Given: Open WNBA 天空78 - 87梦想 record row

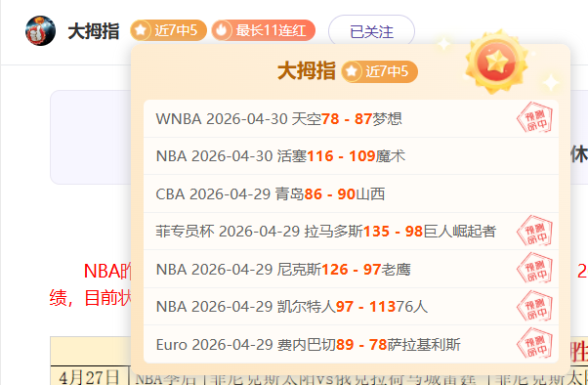Looking at the screenshot, I should point(351,119).
